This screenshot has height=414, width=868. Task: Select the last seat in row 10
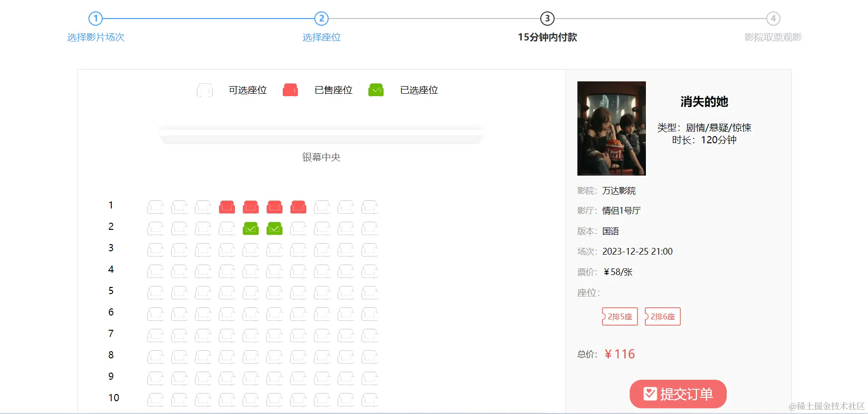370,400
